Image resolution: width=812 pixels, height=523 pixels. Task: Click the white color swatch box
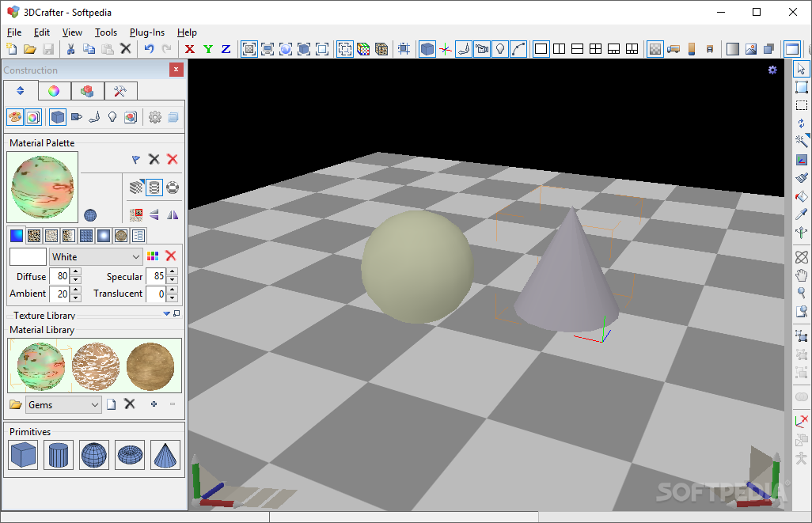pos(28,257)
